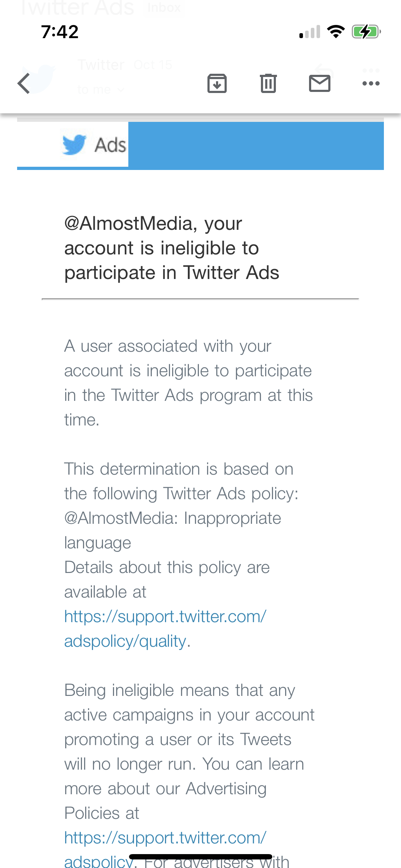The image size is (401, 868).
Task: Delete the email with trash icon
Action: [x=268, y=83]
